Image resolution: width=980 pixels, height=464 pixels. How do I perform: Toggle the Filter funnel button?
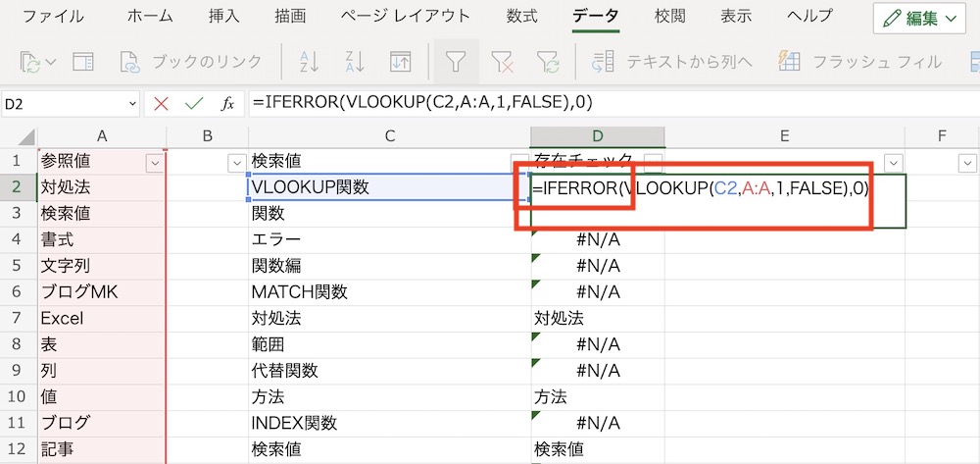457,61
